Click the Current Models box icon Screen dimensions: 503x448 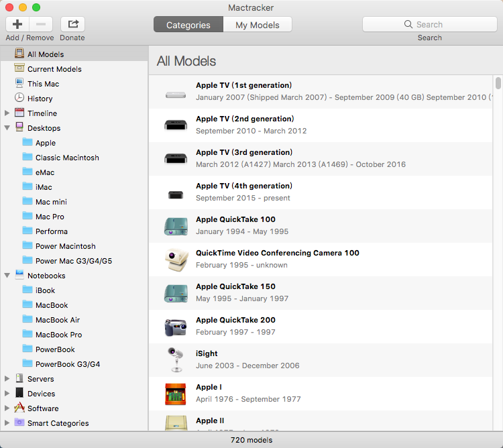click(x=19, y=68)
